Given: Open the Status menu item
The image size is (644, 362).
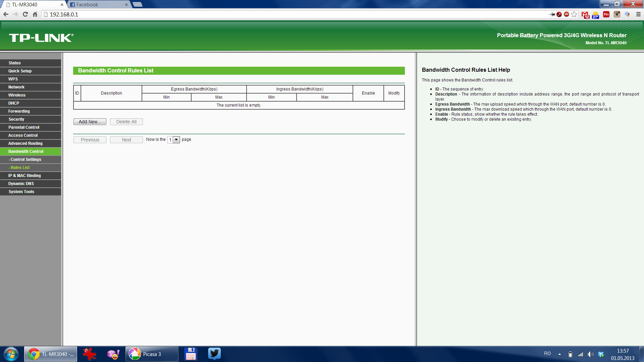Looking at the screenshot, I should [x=31, y=63].
